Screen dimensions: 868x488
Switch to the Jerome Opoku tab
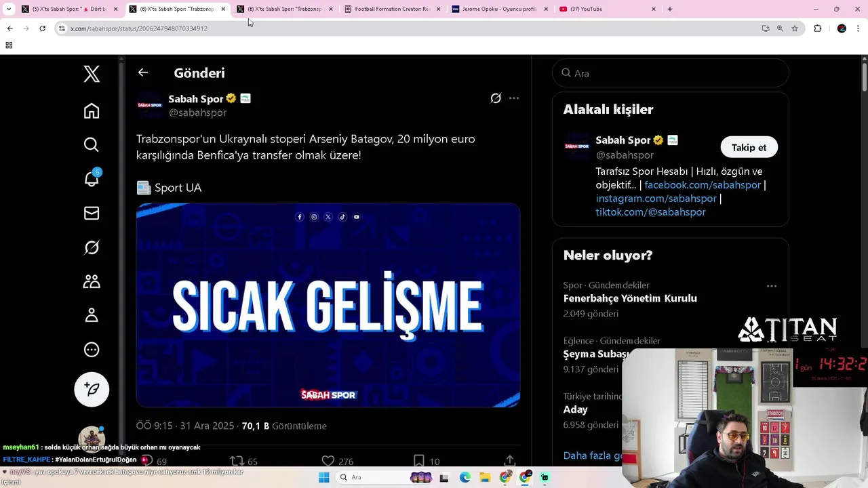[x=499, y=9]
